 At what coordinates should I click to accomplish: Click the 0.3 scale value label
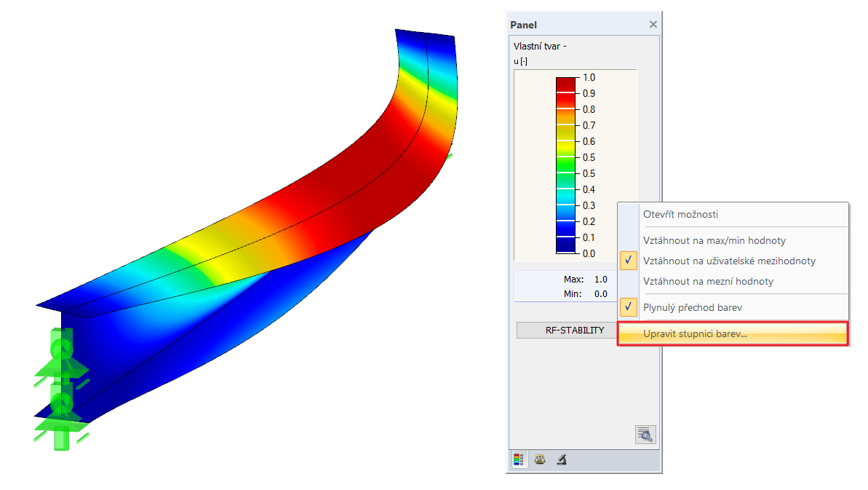coord(589,206)
